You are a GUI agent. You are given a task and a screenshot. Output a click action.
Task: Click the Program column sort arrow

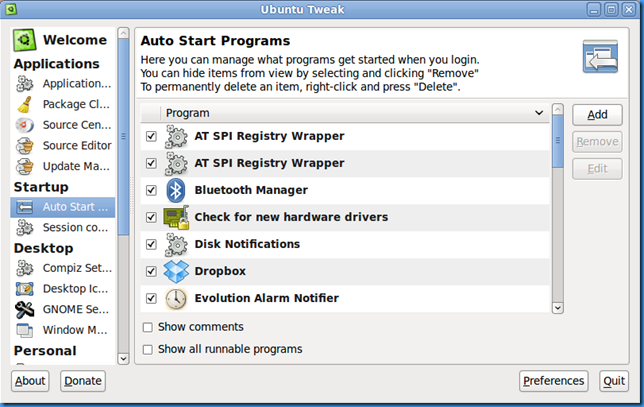[x=539, y=113]
